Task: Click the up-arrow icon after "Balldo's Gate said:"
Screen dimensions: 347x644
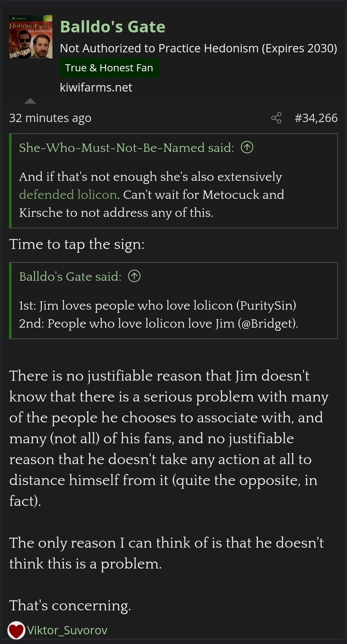Action: 134,276
